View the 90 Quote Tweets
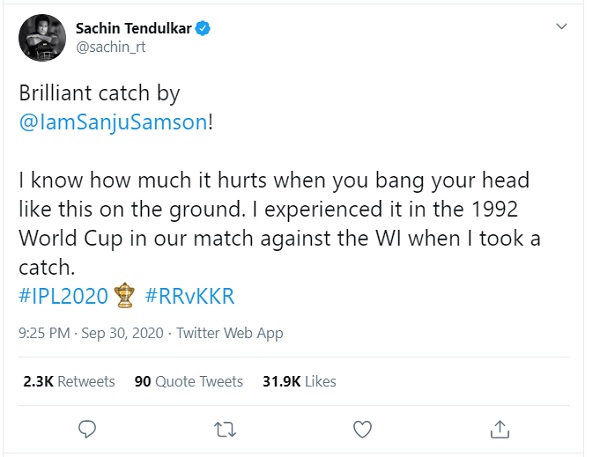The height and width of the screenshot is (457, 600). 188,381
